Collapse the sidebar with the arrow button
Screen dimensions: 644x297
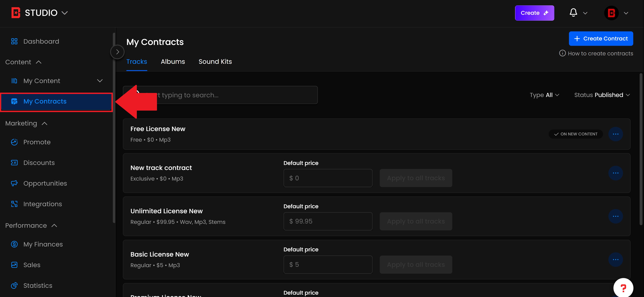click(x=117, y=52)
